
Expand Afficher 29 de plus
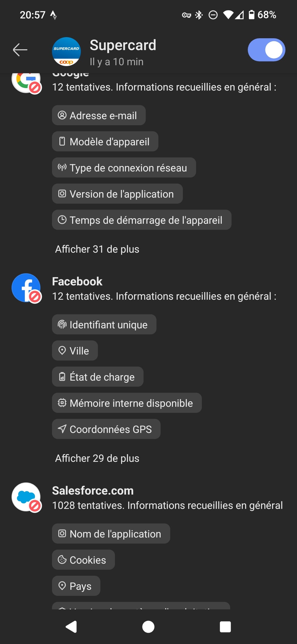pyautogui.click(x=97, y=458)
